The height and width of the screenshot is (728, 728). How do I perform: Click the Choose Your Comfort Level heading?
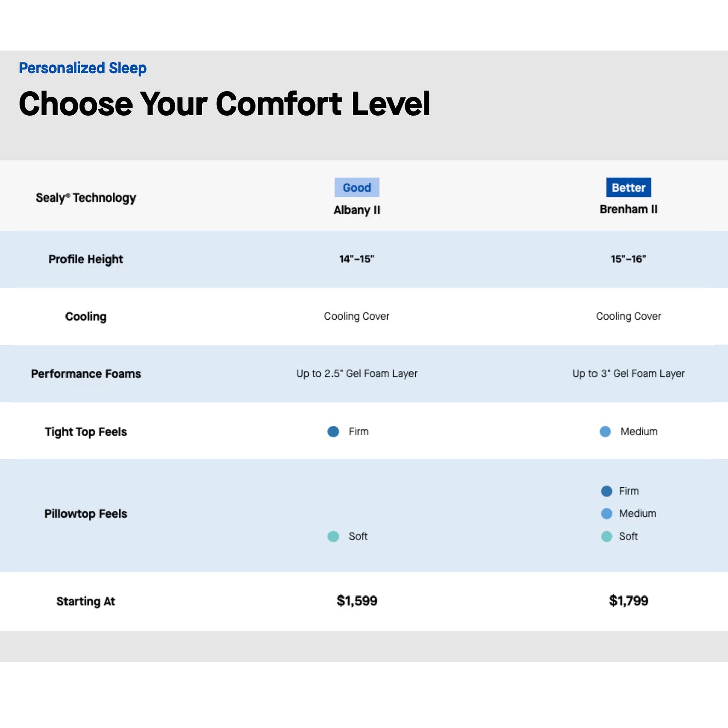click(x=224, y=104)
